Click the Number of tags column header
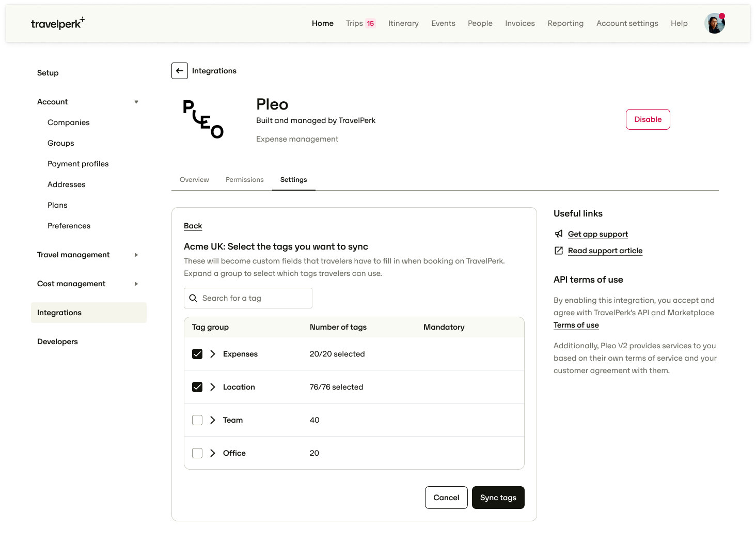The height and width of the screenshot is (542, 756). point(338,327)
